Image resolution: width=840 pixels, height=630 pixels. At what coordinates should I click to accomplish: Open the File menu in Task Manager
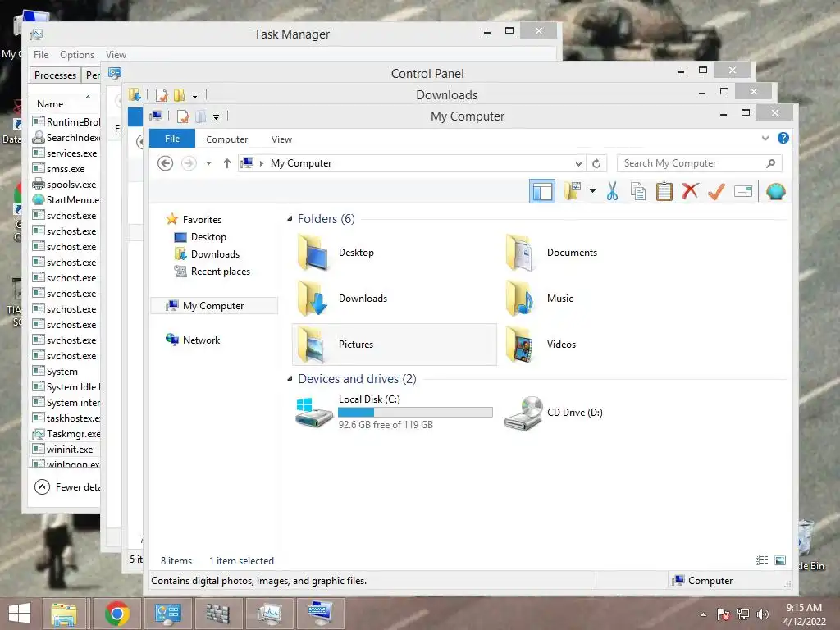coord(41,55)
